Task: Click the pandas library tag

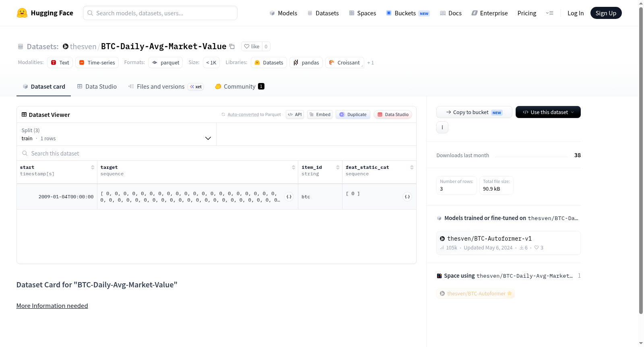Action: point(306,62)
